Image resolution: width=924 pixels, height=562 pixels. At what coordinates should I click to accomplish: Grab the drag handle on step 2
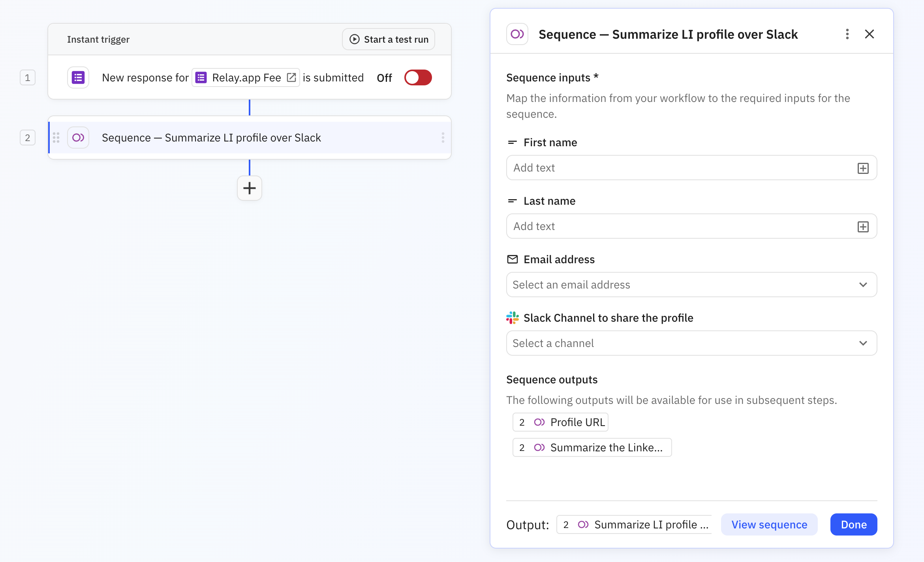coord(56,138)
